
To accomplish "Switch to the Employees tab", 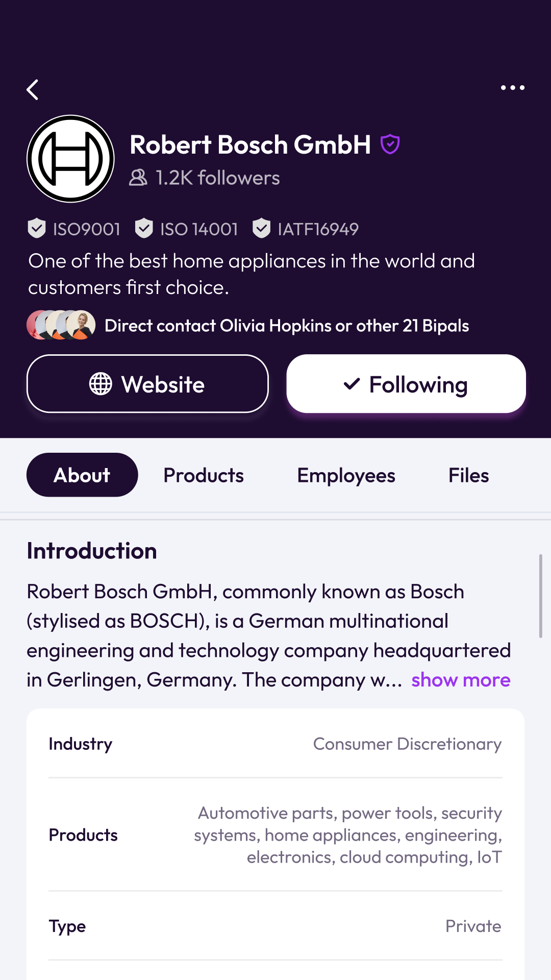I will tap(346, 475).
